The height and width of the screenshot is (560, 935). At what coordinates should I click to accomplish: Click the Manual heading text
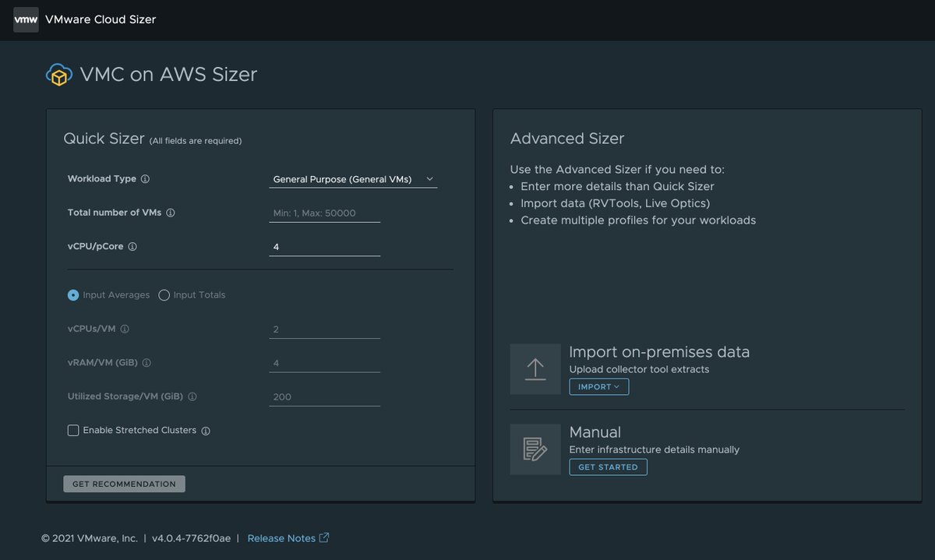pyautogui.click(x=595, y=432)
